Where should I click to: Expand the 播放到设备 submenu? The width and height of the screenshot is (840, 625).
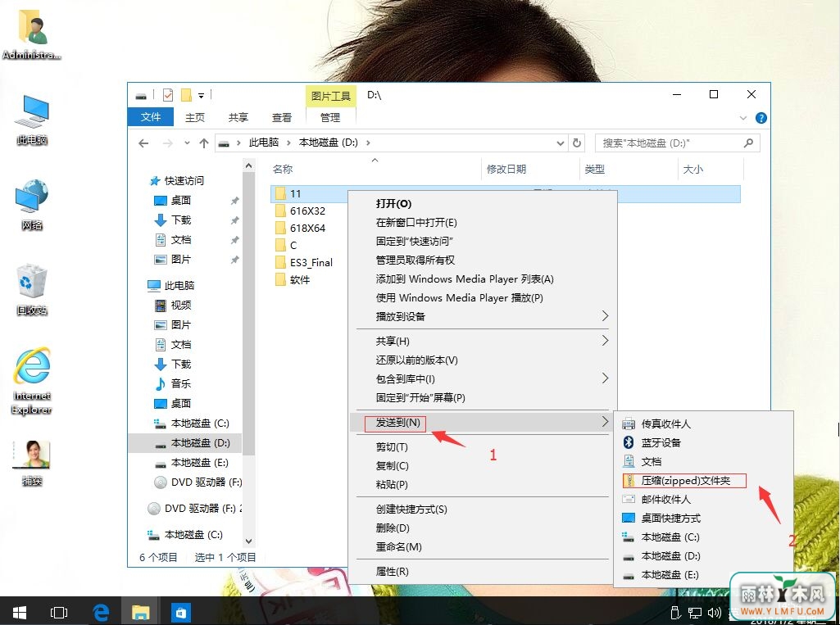pyautogui.click(x=482, y=316)
